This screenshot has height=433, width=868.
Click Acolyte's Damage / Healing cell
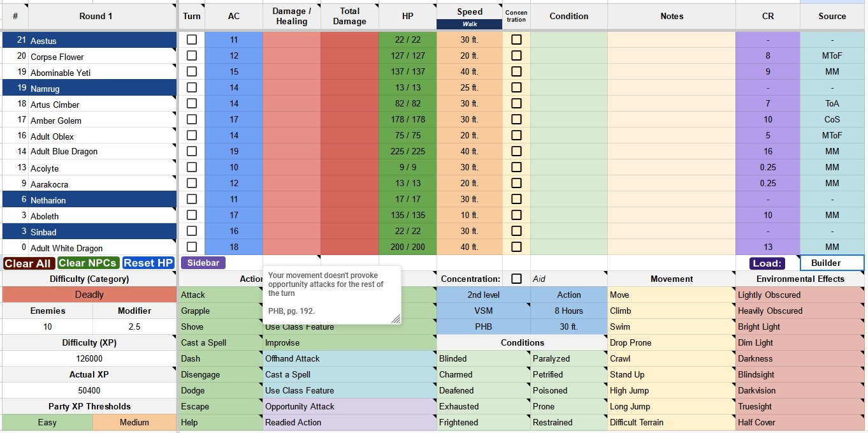pos(291,167)
